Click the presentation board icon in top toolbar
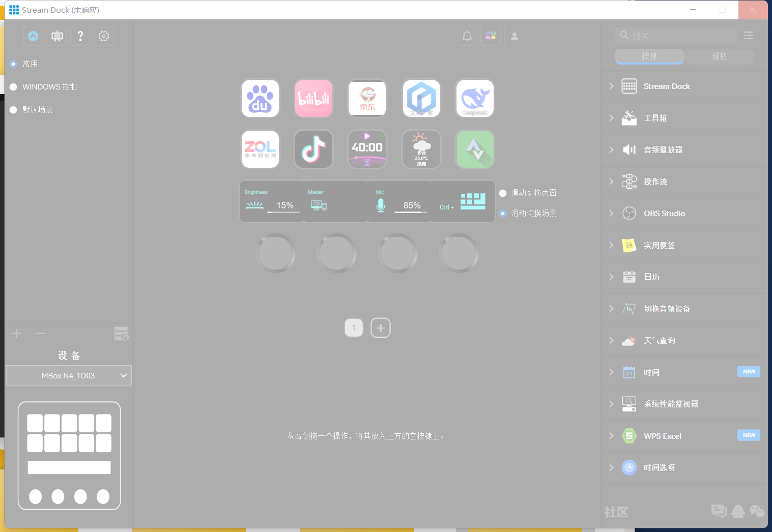This screenshot has width=772, height=532. point(57,36)
